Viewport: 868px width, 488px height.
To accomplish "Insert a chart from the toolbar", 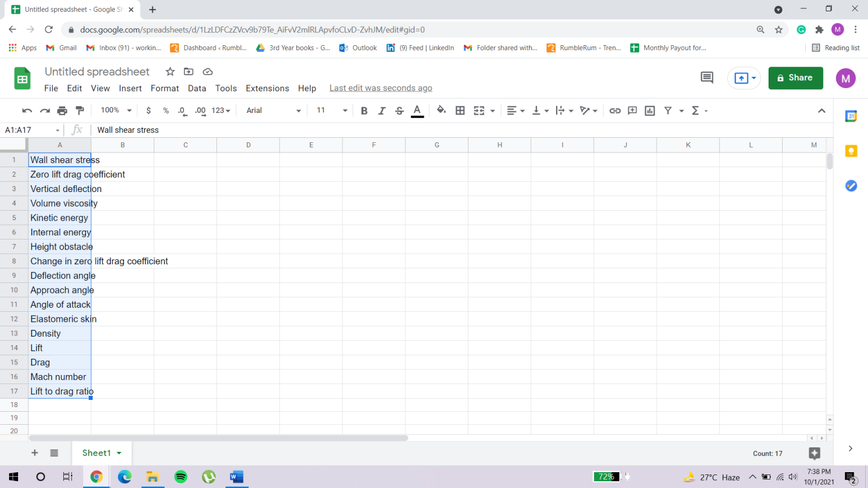I will pyautogui.click(x=649, y=110).
